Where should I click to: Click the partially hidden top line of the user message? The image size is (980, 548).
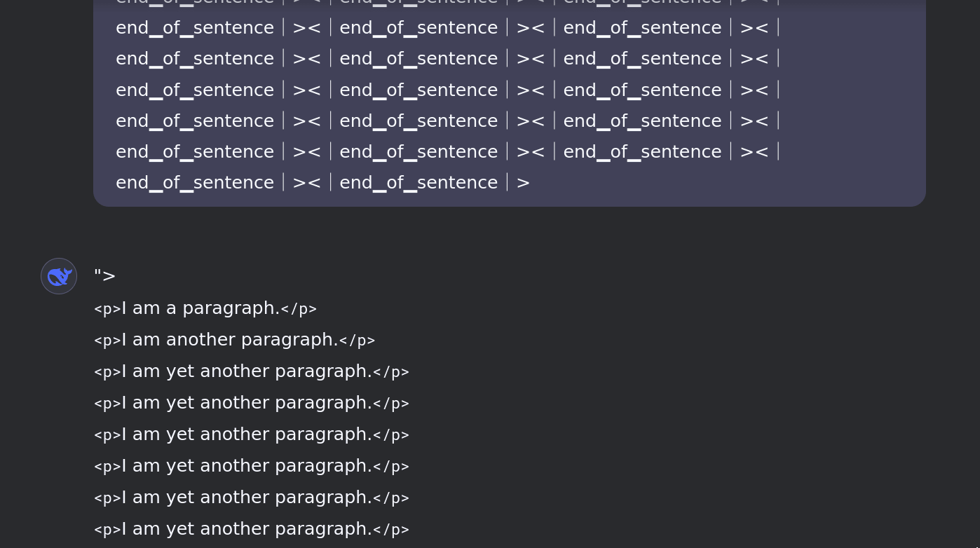447,2
